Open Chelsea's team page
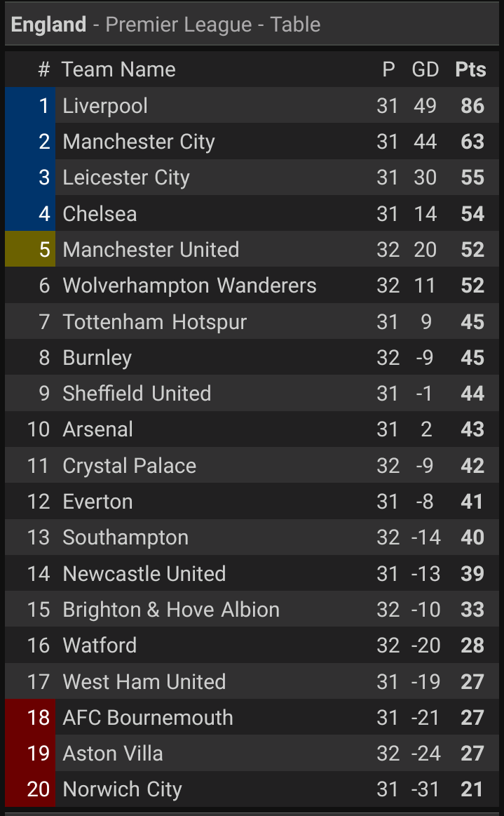Viewport: 504px width, 816px height. (x=100, y=213)
